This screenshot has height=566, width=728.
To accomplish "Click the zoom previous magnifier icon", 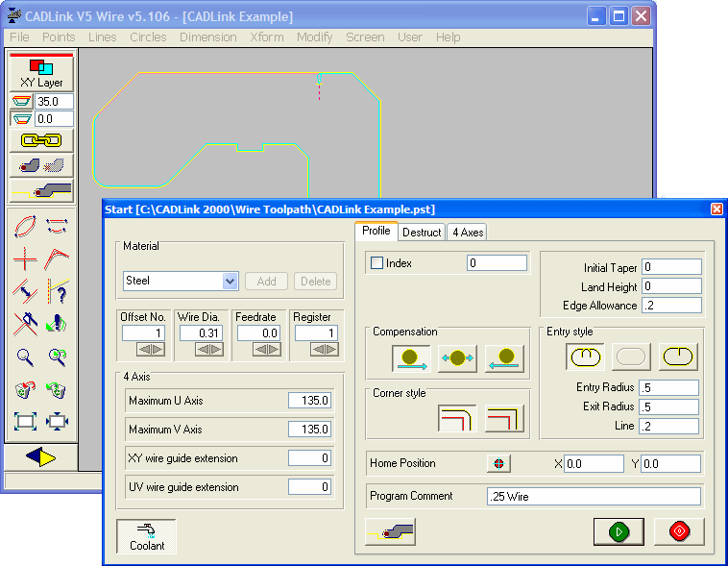I will 57,357.
